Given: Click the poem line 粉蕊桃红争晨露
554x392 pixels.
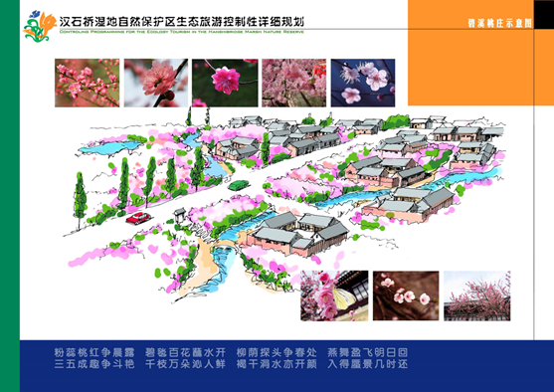Looking at the screenshot, I should tap(94, 352).
